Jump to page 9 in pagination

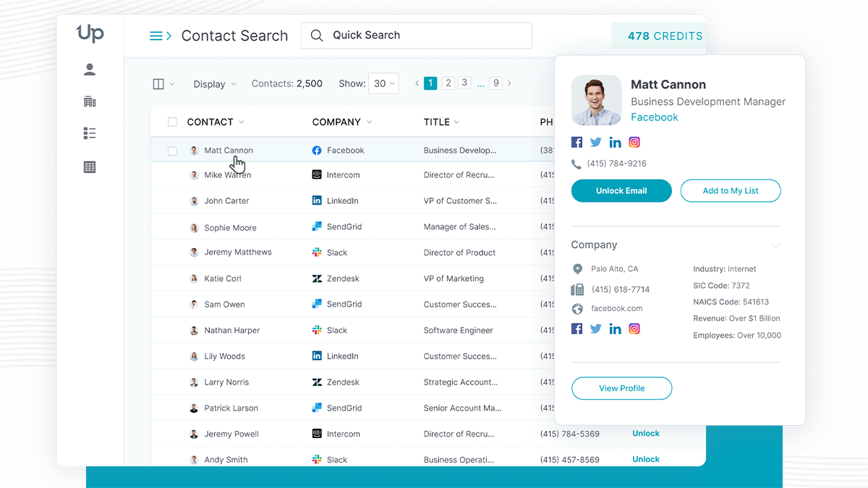pos(496,83)
